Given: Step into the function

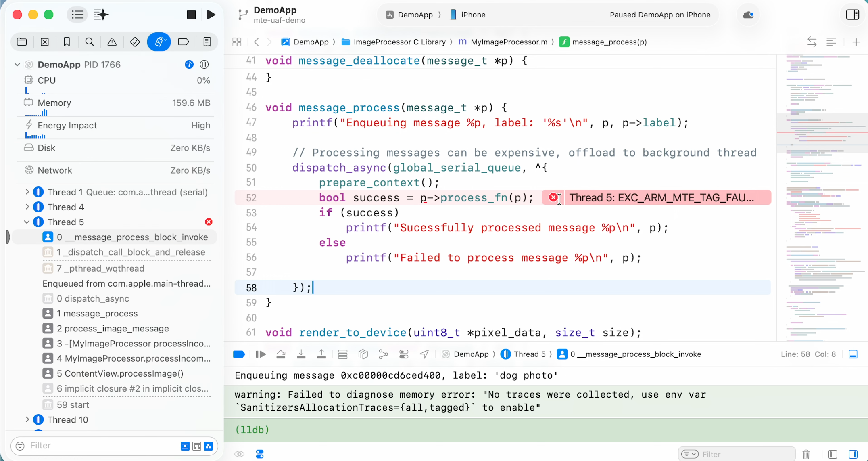Looking at the screenshot, I should pyautogui.click(x=301, y=354).
